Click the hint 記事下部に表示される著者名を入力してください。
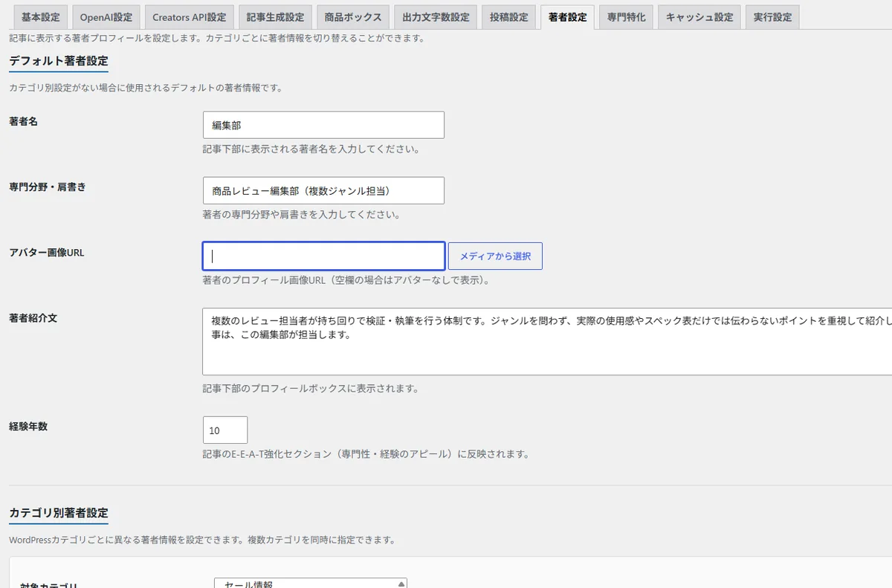The width and height of the screenshot is (892, 588). click(x=311, y=149)
